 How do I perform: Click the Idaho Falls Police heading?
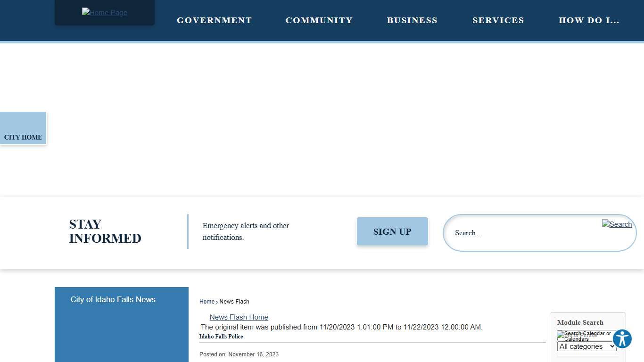point(221,337)
